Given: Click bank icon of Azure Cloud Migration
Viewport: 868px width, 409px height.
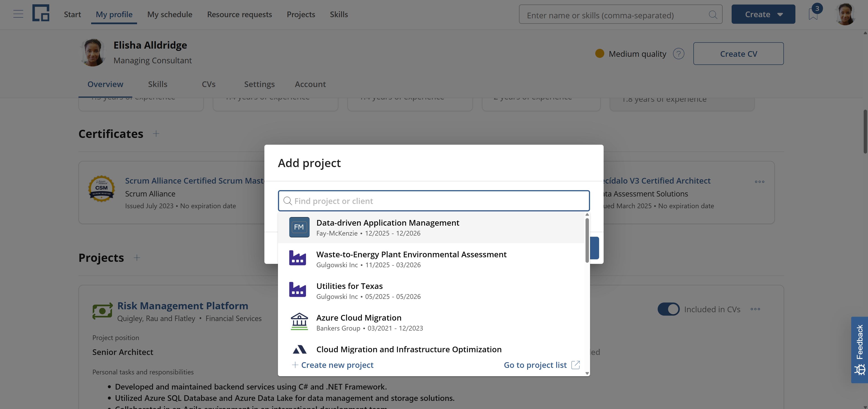Looking at the screenshot, I should [x=299, y=322].
